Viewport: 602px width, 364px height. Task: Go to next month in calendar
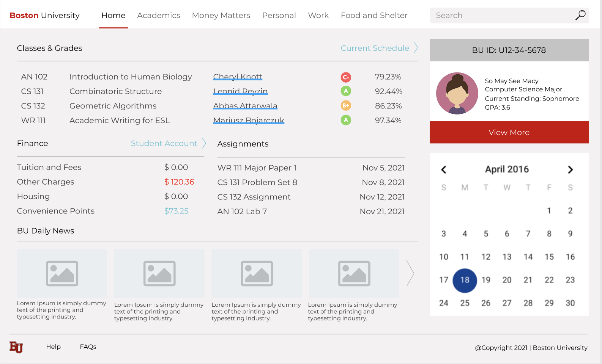pos(570,169)
